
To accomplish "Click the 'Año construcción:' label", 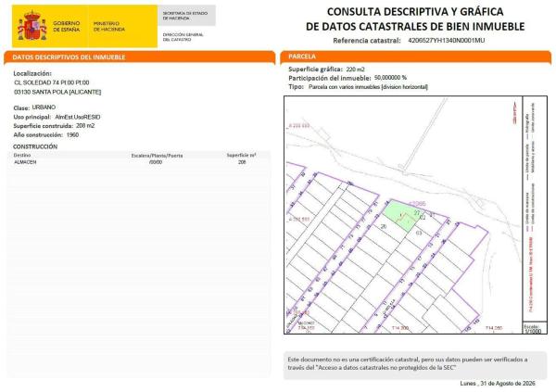I will (x=38, y=134).
